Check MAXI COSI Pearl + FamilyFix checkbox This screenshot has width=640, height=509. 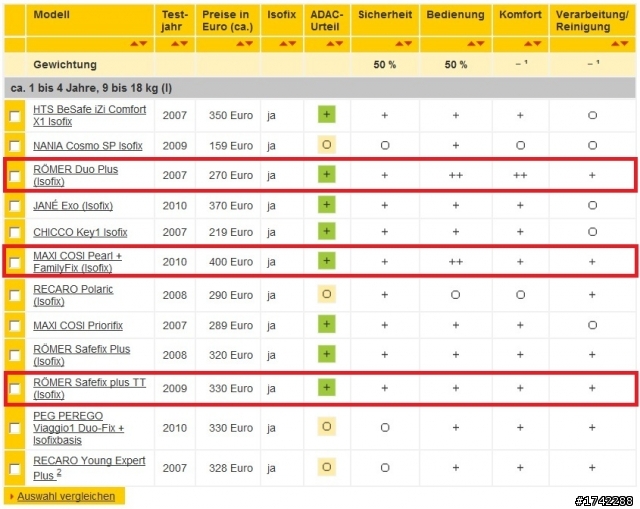pos(15,262)
